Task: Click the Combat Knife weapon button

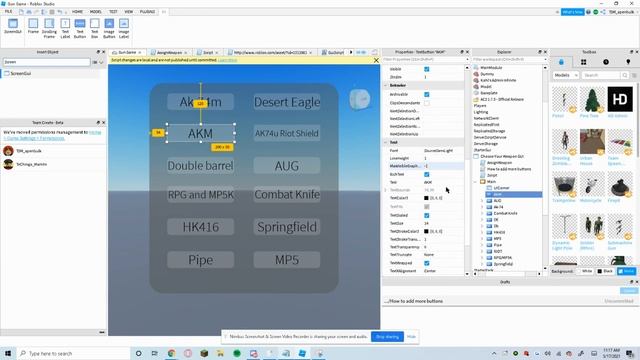Action: click(x=287, y=195)
